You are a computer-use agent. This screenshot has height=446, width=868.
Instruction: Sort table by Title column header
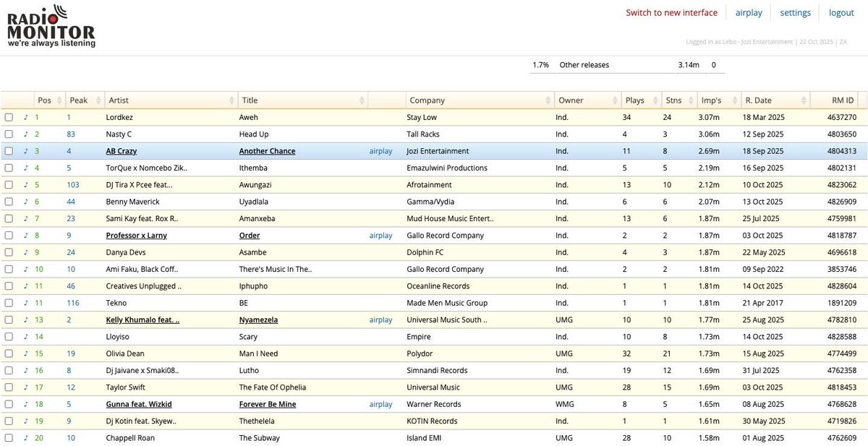(x=303, y=100)
